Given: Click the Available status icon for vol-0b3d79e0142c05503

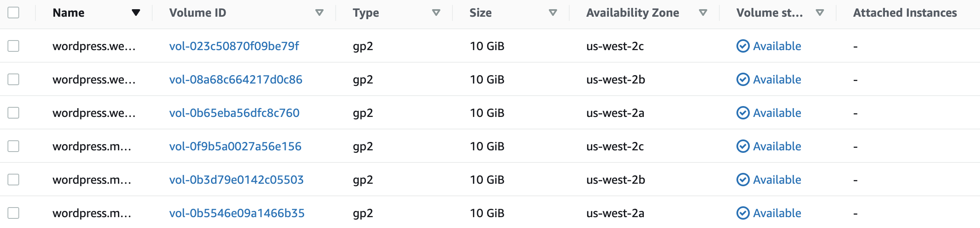Looking at the screenshot, I should pyautogui.click(x=743, y=180).
